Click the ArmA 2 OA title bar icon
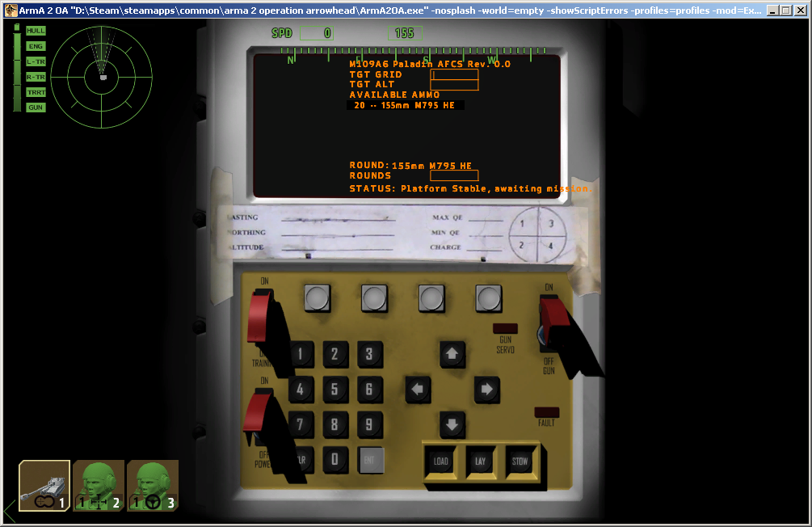Screen dimensions: 812x527 tap(11, 10)
